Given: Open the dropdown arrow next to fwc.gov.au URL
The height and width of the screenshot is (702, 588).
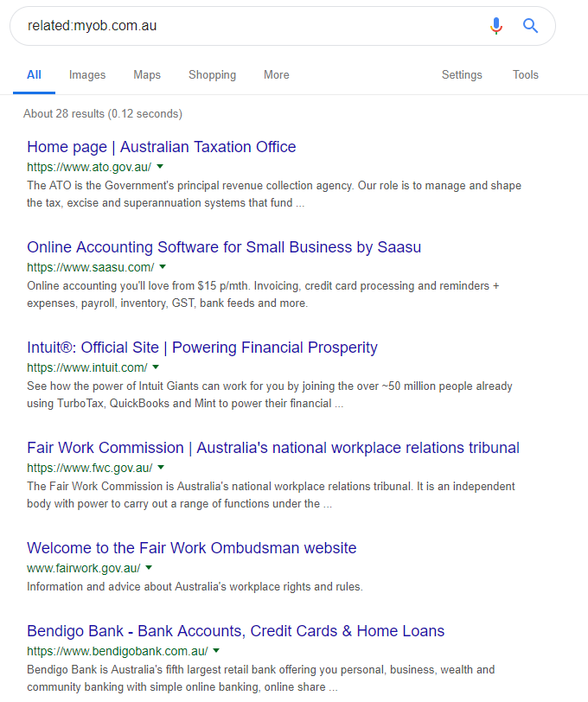Looking at the screenshot, I should (x=161, y=468).
